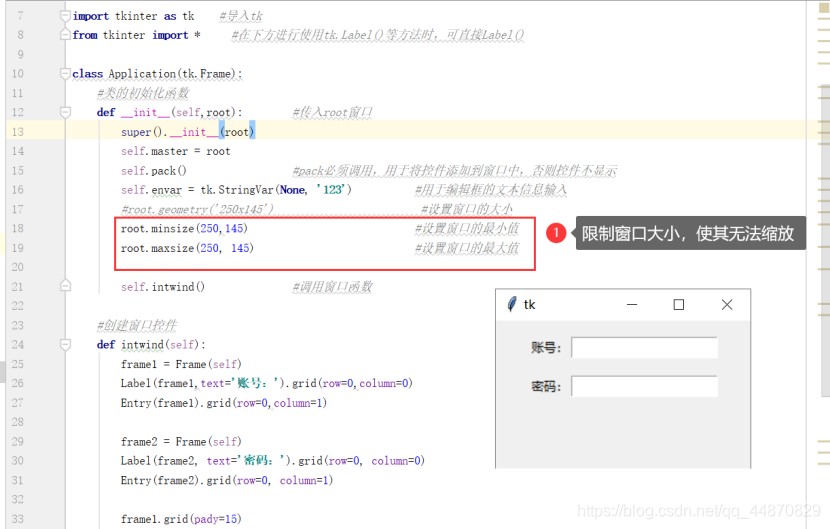Click comment '#调用窗口函数' on line 21

[332, 287]
